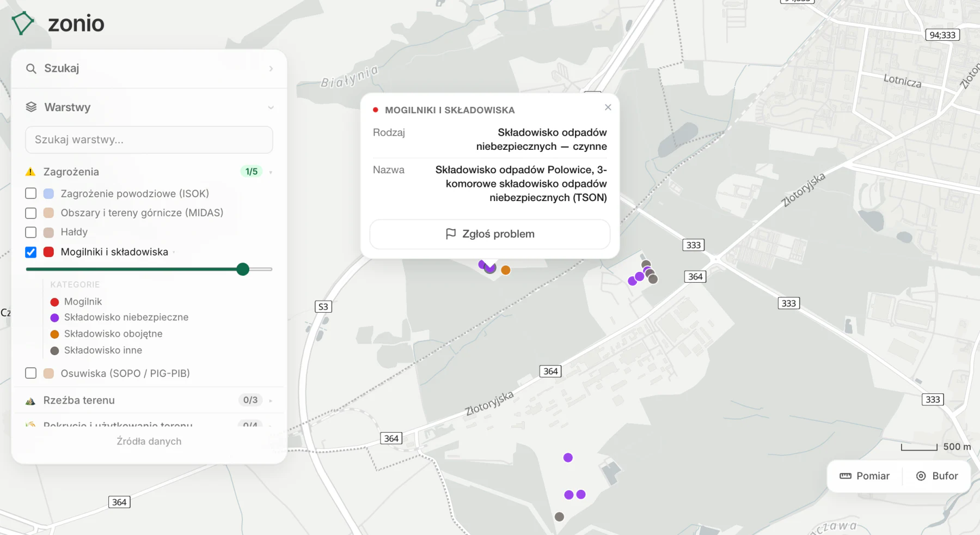The width and height of the screenshot is (980, 535).
Task: Click the layer opacity slider handle
Action: tap(243, 269)
